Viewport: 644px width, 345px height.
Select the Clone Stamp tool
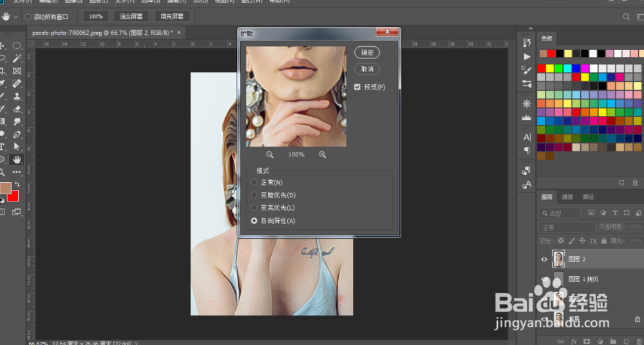(x=17, y=97)
